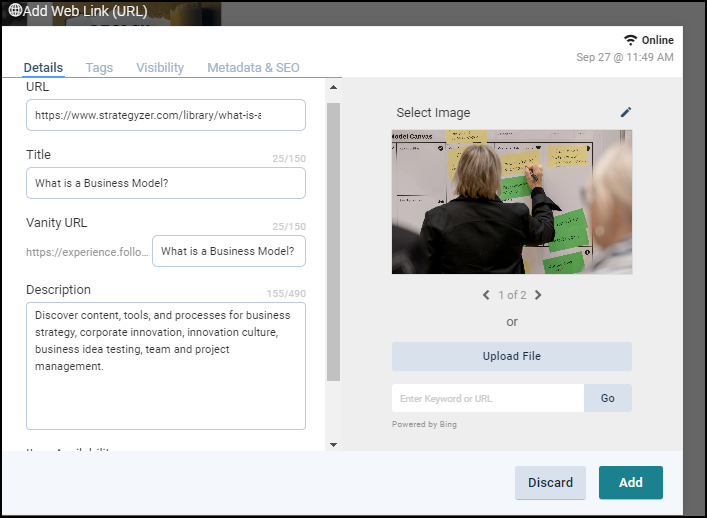Click into the URL input field
This screenshot has width=707, height=518.
(x=165, y=115)
